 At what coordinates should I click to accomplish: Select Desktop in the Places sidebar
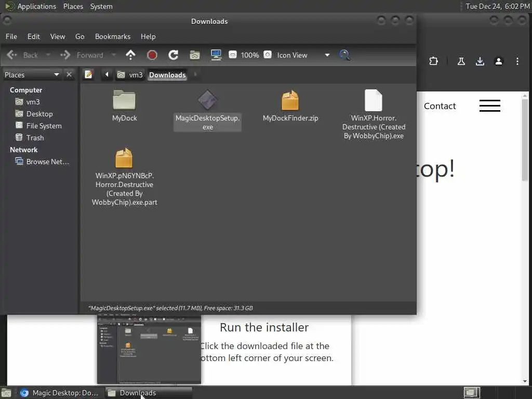click(34, 114)
